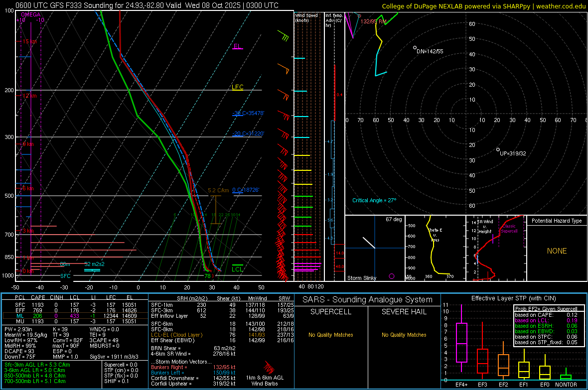
Task: Click the 'Eff Inflow Layer' row
Action: 221,316
